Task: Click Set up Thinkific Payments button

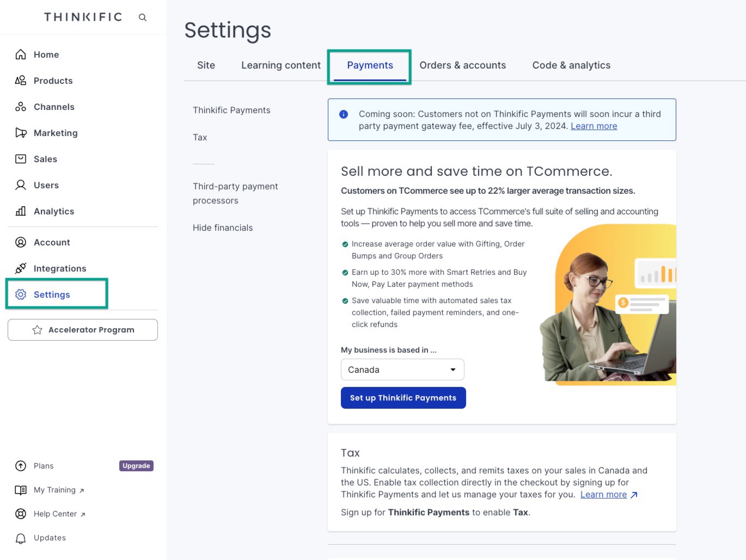Action: point(403,398)
